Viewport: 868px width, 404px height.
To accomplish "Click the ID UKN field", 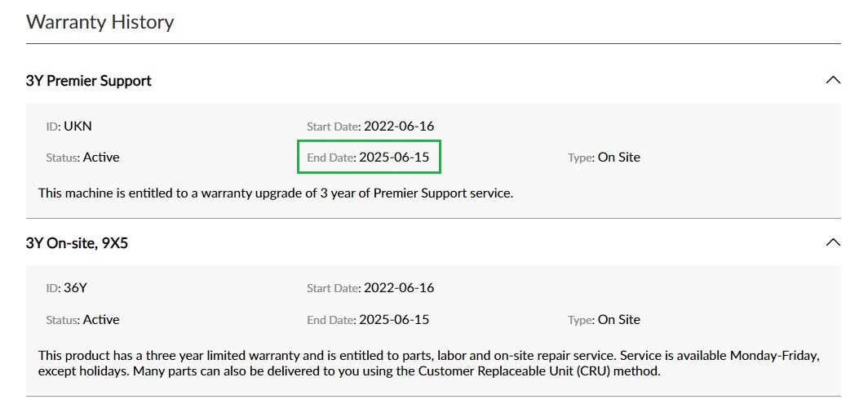I will click(x=74, y=126).
